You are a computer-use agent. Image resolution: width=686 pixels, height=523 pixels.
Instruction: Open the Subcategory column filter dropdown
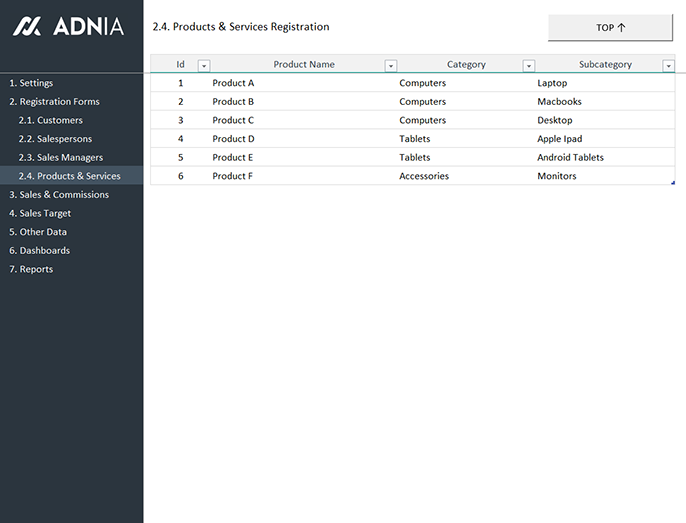click(668, 65)
